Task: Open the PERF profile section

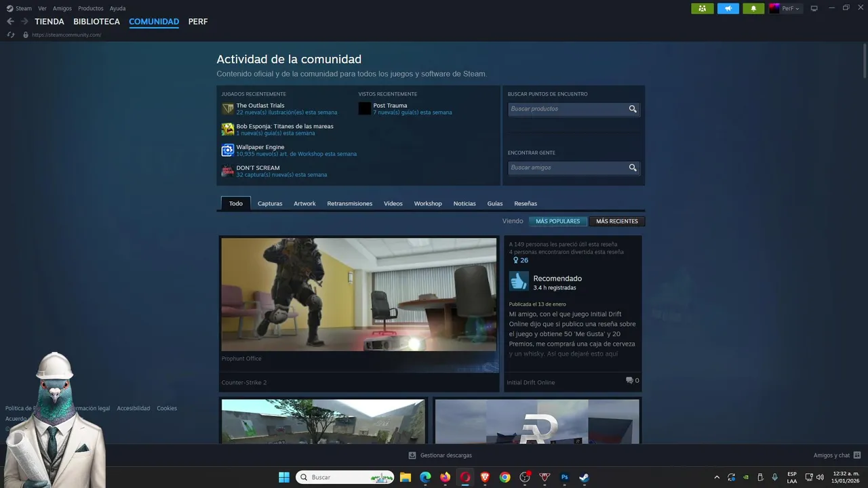Action: 198,22
